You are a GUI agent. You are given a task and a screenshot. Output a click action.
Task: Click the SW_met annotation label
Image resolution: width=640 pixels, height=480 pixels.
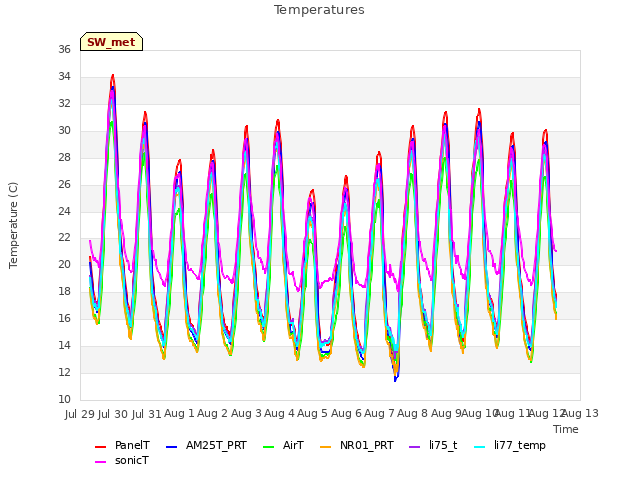(x=111, y=42)
